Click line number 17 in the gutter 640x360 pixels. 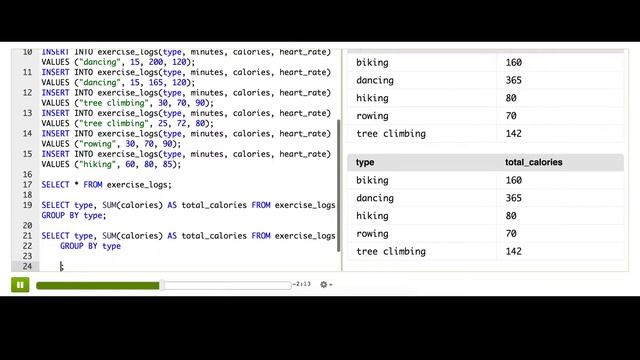tap(27, 184)
